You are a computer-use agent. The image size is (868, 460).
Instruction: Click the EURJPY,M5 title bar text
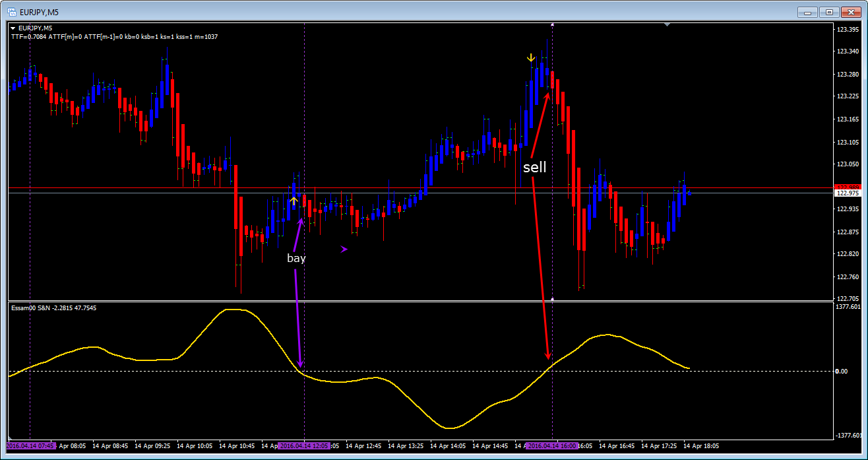40,11
